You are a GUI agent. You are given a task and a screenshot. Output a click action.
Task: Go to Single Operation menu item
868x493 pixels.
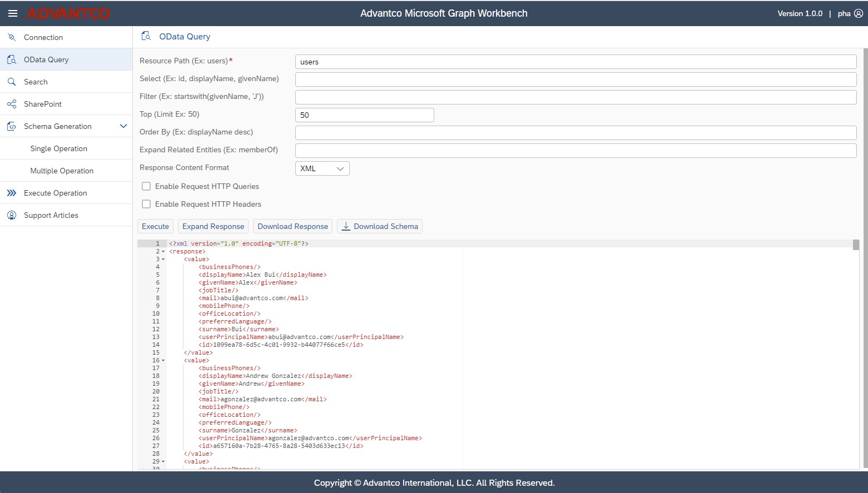pos(58,148)
